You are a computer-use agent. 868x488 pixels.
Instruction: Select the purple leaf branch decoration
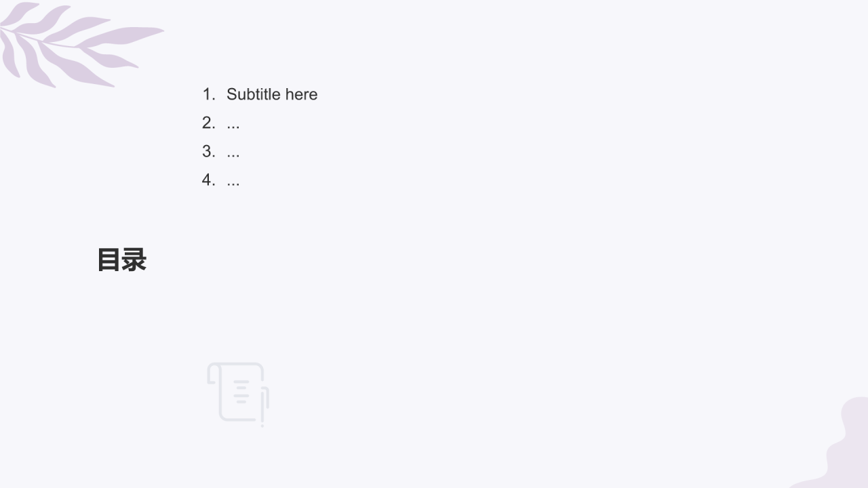80,44
